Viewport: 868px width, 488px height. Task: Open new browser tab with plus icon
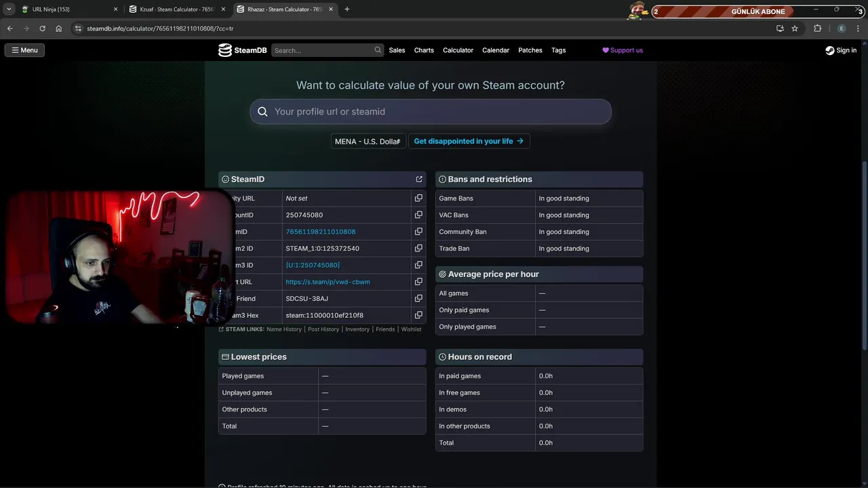tap(347, 9)
